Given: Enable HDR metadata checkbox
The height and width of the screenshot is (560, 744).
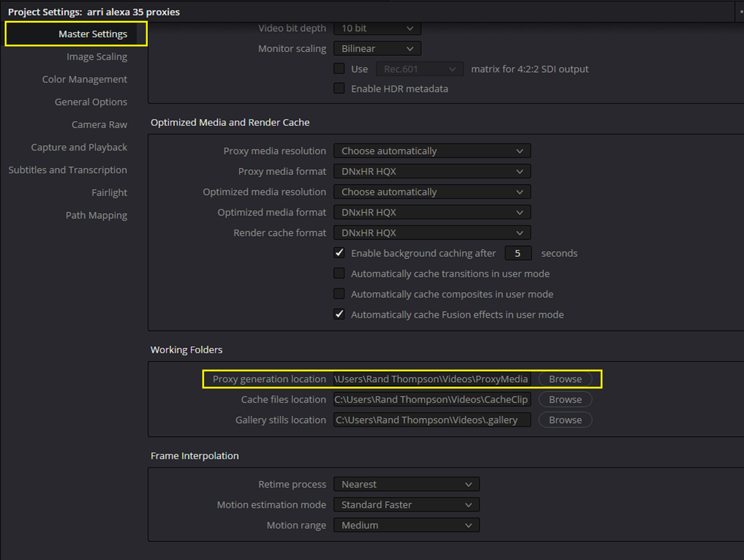Looking at the screenshot, I should (339, 89).
